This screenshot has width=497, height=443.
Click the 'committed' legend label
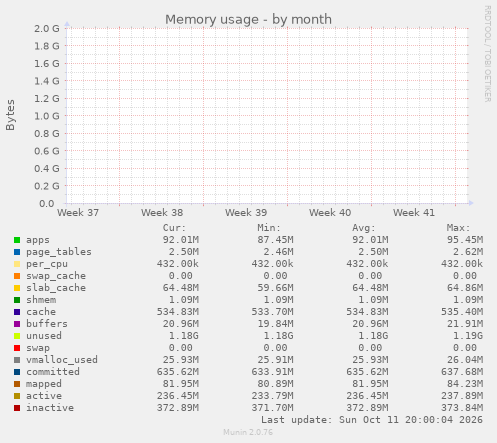coord(53,372)
